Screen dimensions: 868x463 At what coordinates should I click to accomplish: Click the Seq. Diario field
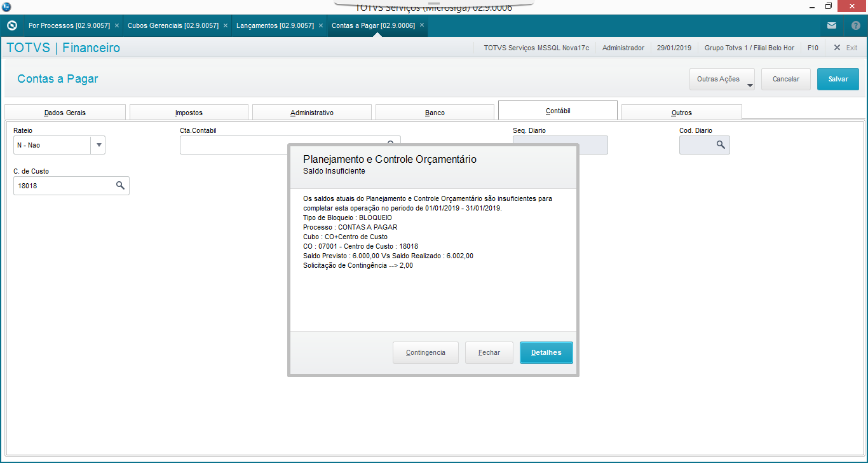click(560, 145)
